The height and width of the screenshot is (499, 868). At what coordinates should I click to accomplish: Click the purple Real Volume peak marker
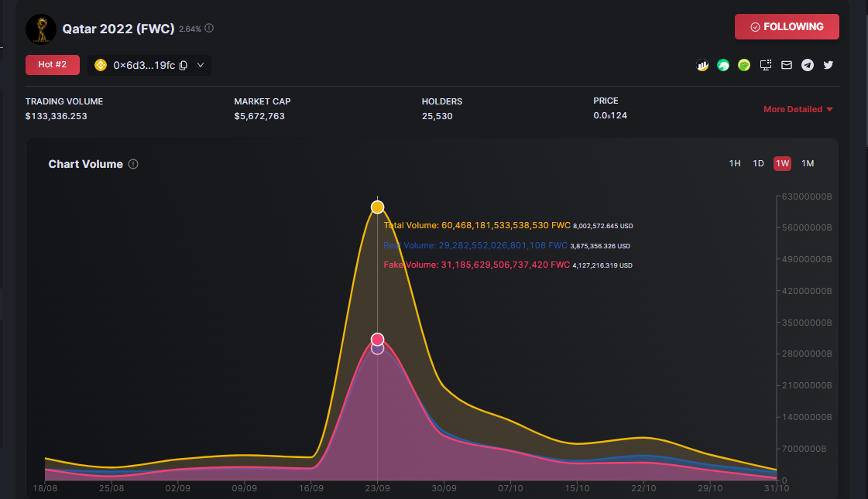click(x=378, y=348)
